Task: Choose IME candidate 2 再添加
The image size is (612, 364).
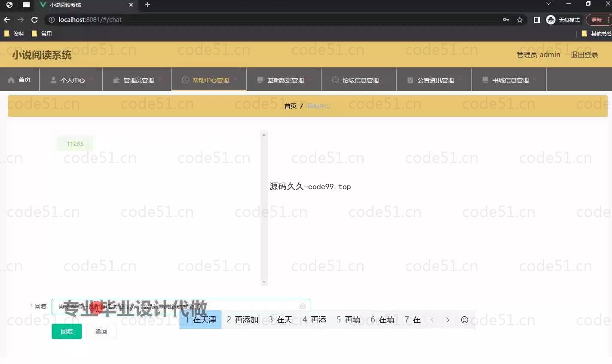Action: [x=242, y=320]
